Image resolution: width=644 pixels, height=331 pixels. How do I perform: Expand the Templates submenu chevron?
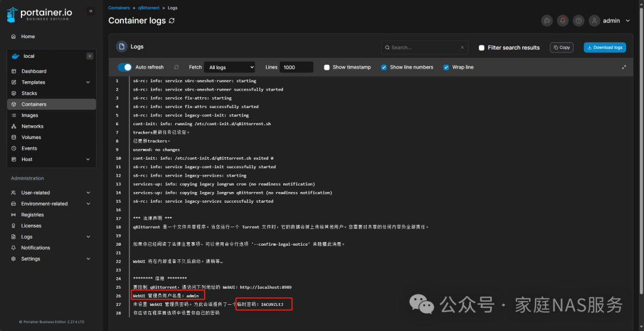point(88,82)
